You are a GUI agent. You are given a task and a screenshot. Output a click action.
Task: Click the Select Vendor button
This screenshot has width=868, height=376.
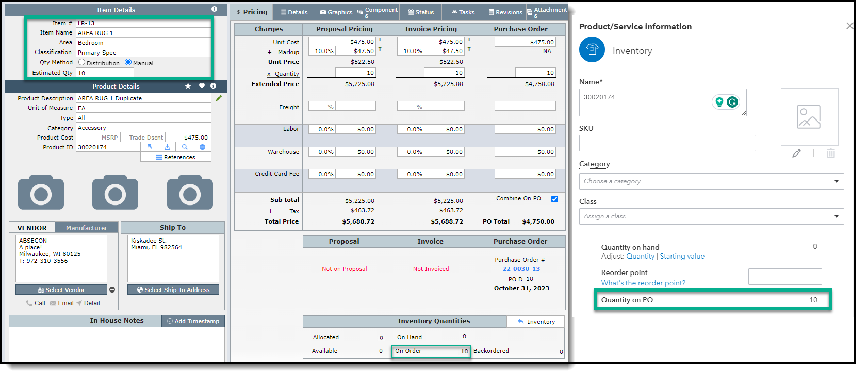(61, 290)
